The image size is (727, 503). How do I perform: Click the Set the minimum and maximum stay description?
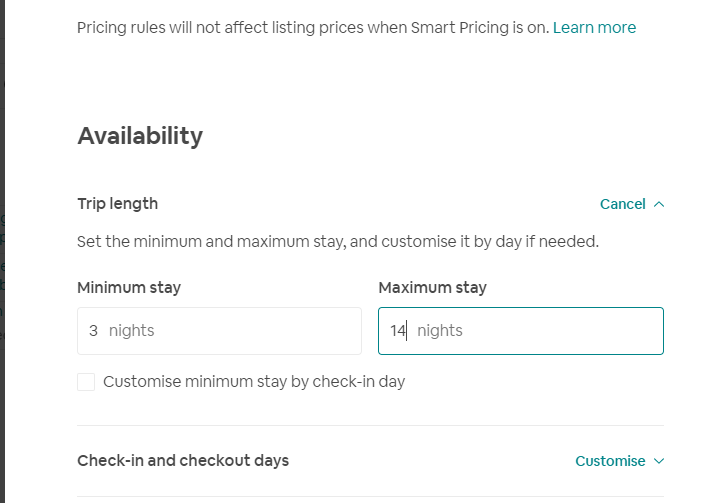coord(337,242)
